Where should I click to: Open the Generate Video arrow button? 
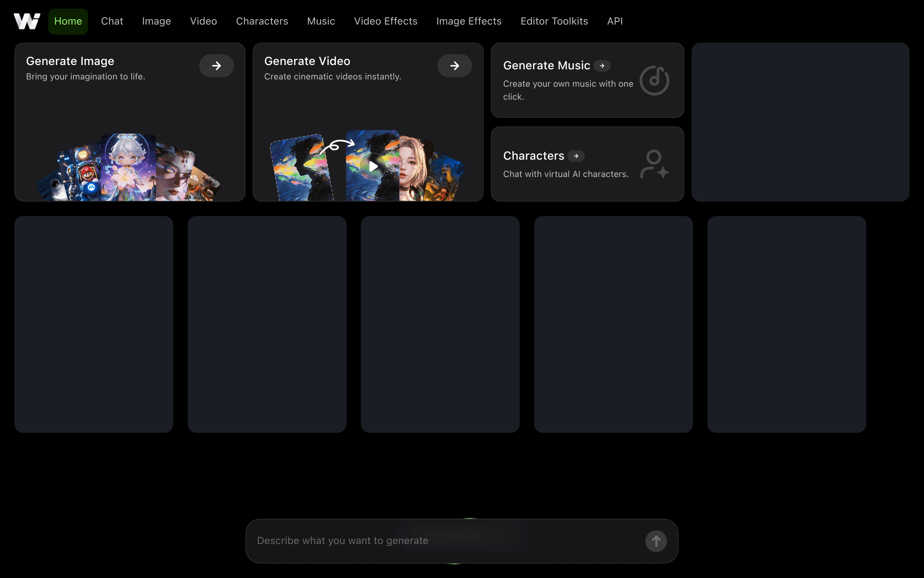[454, 66]
